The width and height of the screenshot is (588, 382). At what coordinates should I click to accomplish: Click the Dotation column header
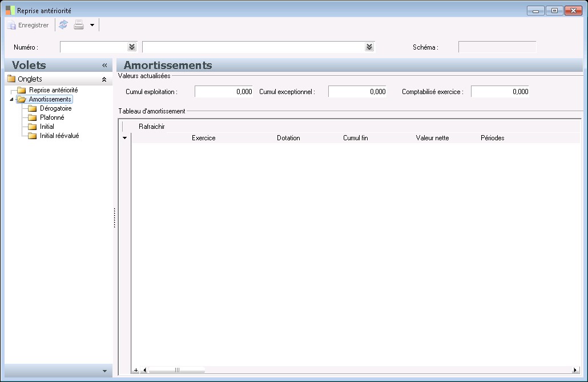(288, 138)
